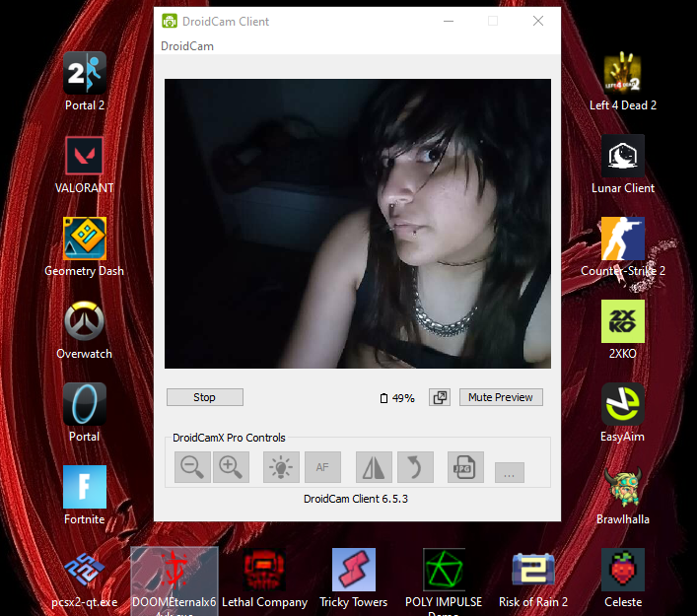
Task: Mirror the video with the flip icon
Action: pyautogui.click(x=374, y=467)
